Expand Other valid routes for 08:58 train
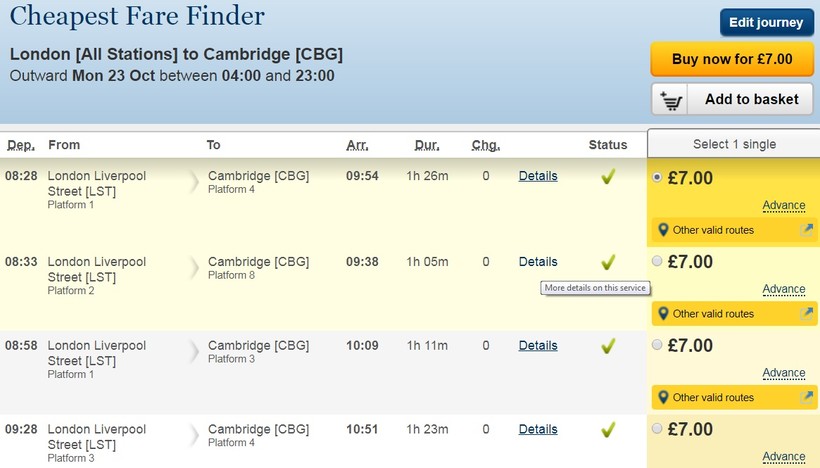The width and height of the screenshot is (820, 468). point(713,398)
